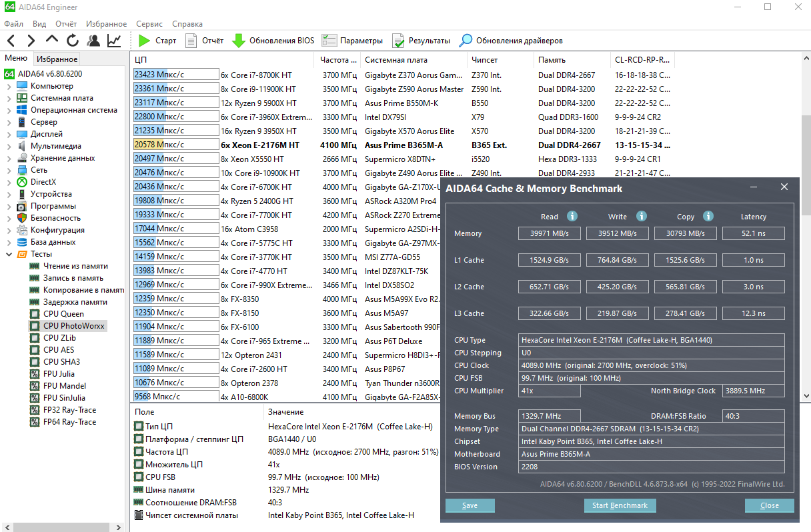The width and height of the screenshot is (811, 532).
Task: Click the Start Benchmark button
Action: tap(620, 505)
